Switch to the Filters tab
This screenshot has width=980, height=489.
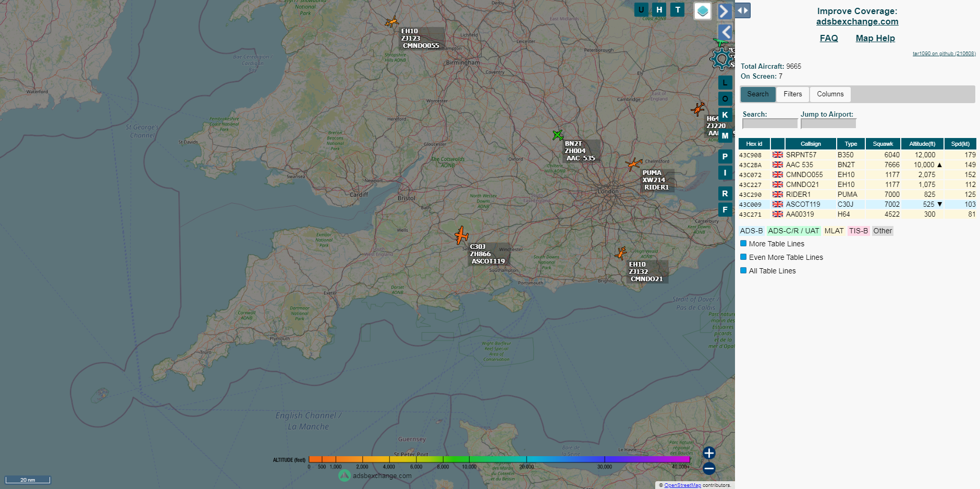[793, 94]
